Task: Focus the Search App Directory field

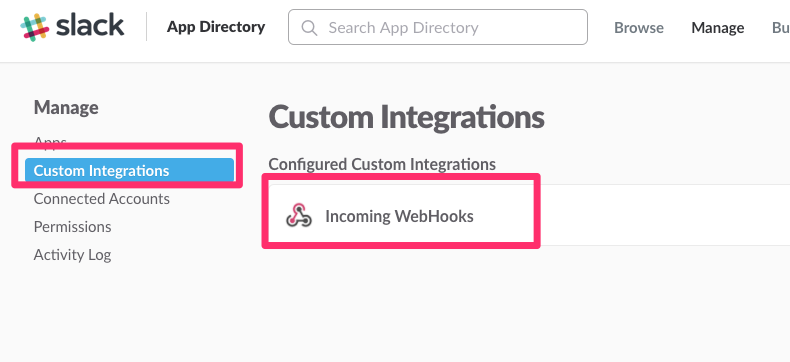Action: pos(438,27)
